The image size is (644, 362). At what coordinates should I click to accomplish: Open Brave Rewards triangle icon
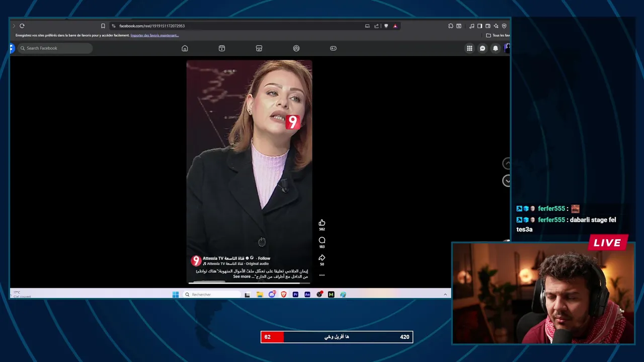pyautogui.click(x=395, y=26)
